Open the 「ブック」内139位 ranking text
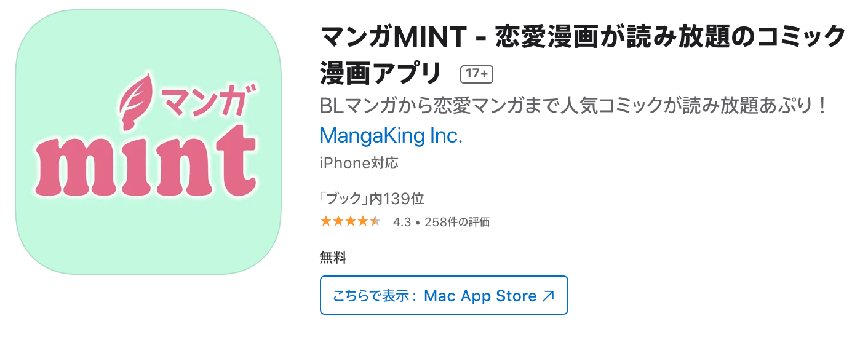 coord(372,199)
